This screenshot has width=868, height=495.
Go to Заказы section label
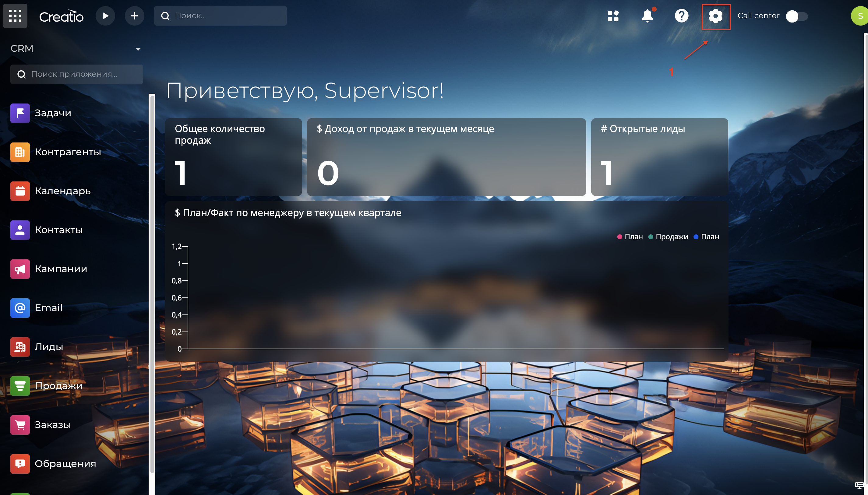pos(53,425)
